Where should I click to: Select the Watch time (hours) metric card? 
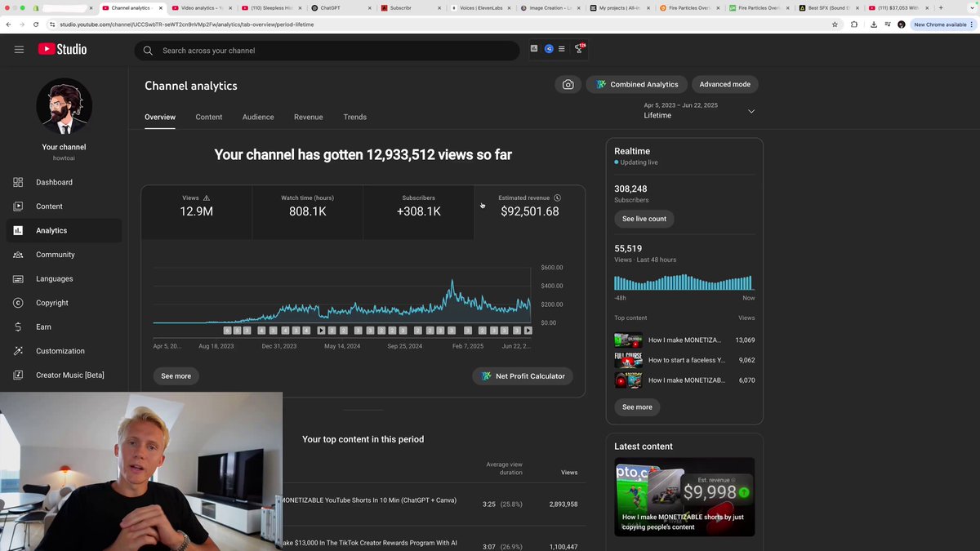coord(307,212)
